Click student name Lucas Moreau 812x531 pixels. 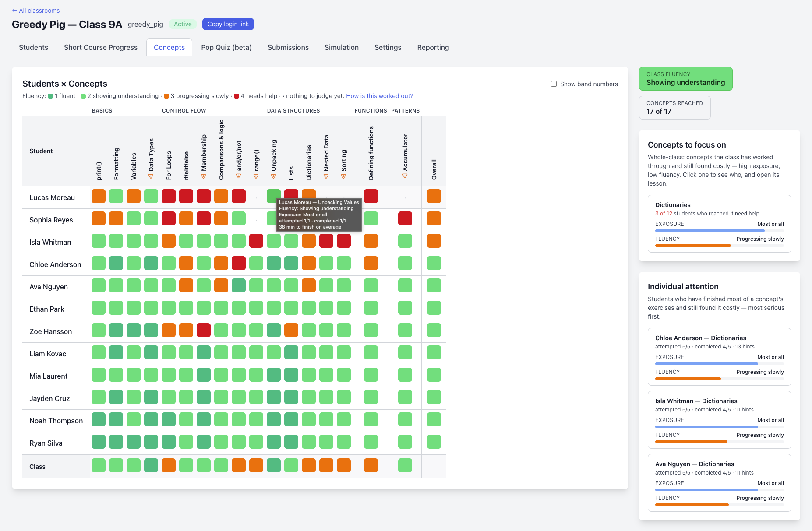pyautogui.click(x=52, y=197)
